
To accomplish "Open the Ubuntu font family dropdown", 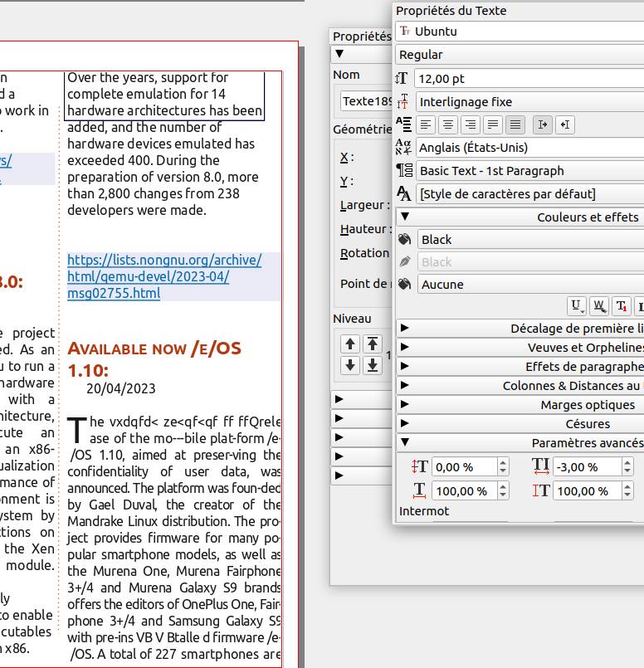I will tap(528, 32).
